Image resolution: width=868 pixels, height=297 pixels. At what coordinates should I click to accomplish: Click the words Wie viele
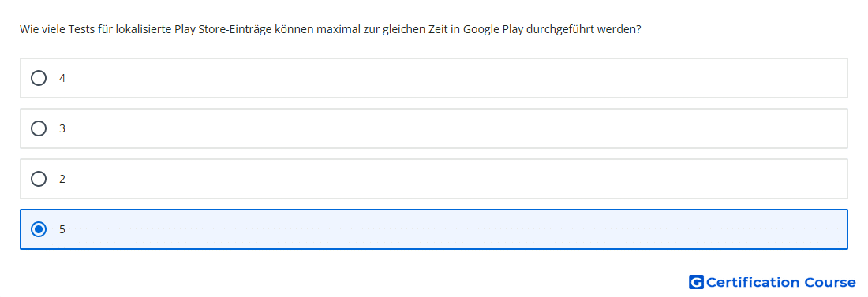pyautogui.click(x=43, y=29)
